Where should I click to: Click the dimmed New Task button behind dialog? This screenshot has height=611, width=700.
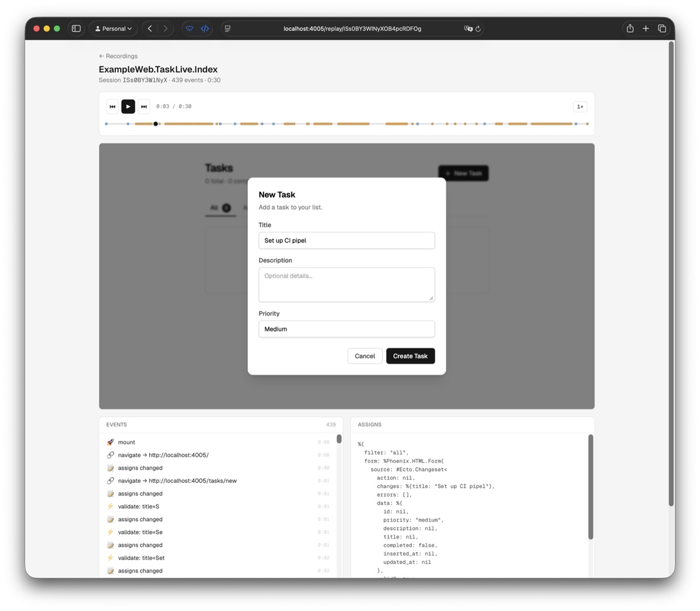click(464, 173)
